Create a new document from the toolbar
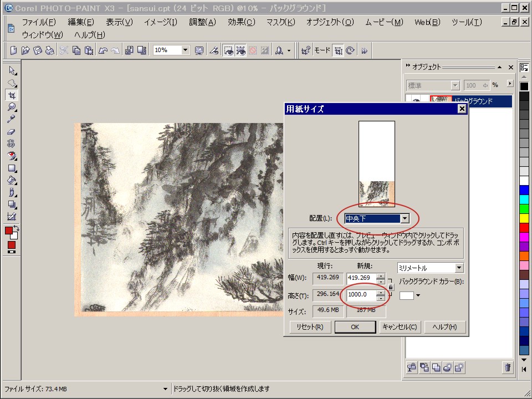 13,50
